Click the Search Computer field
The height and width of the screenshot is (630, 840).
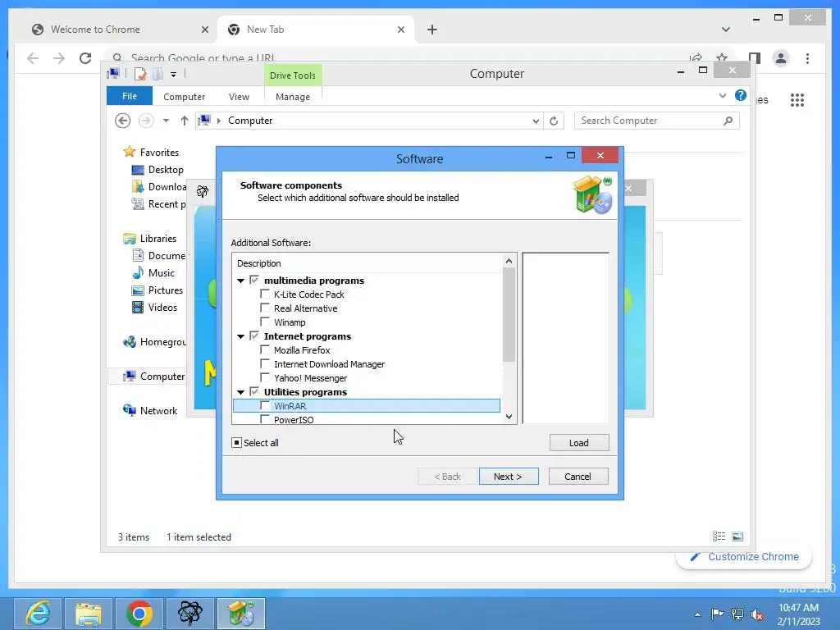pyautogui.click(x=650, y=121)
